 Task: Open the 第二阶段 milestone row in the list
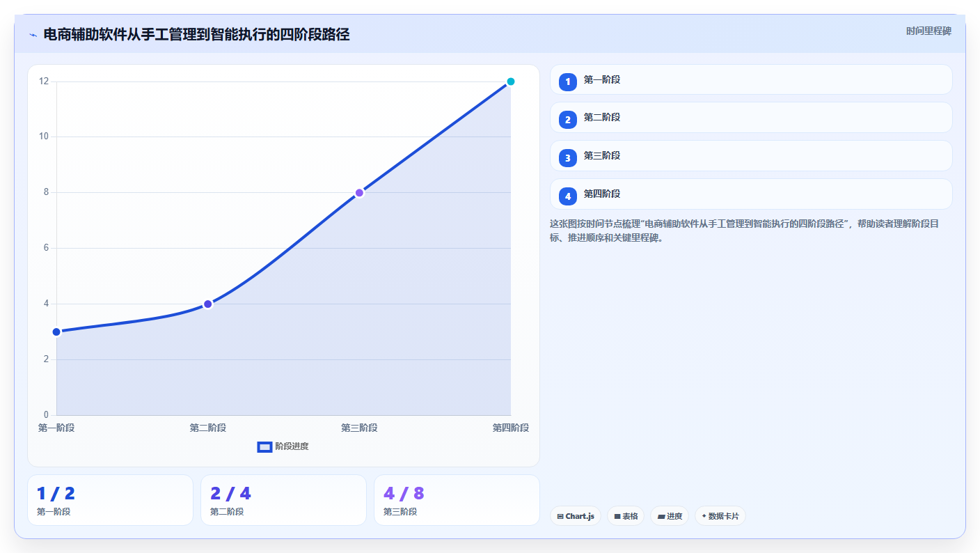tap(751, 118)
